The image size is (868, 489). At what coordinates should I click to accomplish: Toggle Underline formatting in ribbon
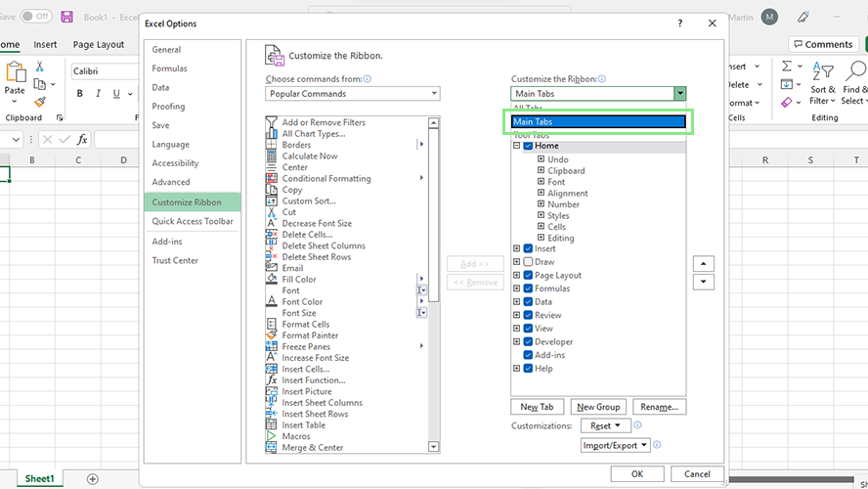pos(116,94)
